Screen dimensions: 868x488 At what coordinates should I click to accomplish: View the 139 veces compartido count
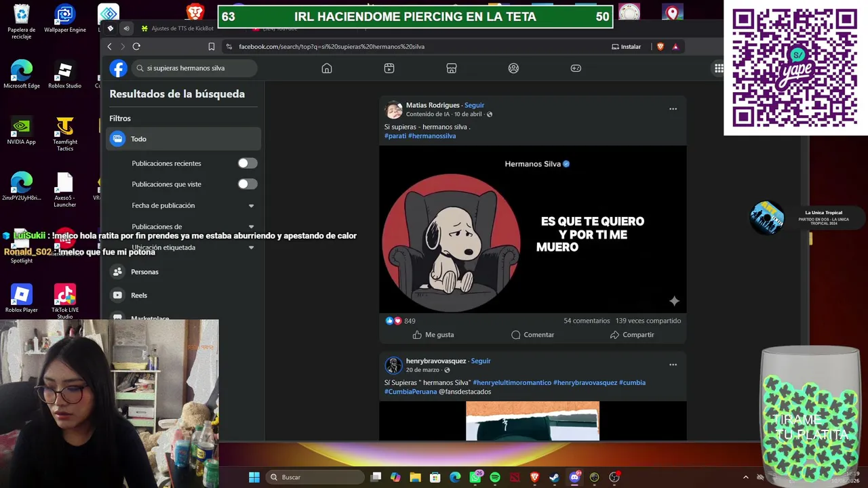[648, 321]
